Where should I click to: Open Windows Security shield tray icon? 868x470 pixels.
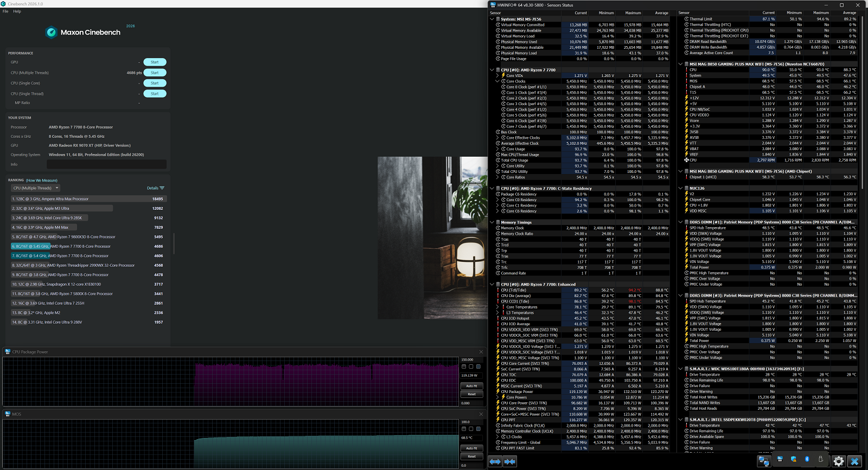coord(794,459)
